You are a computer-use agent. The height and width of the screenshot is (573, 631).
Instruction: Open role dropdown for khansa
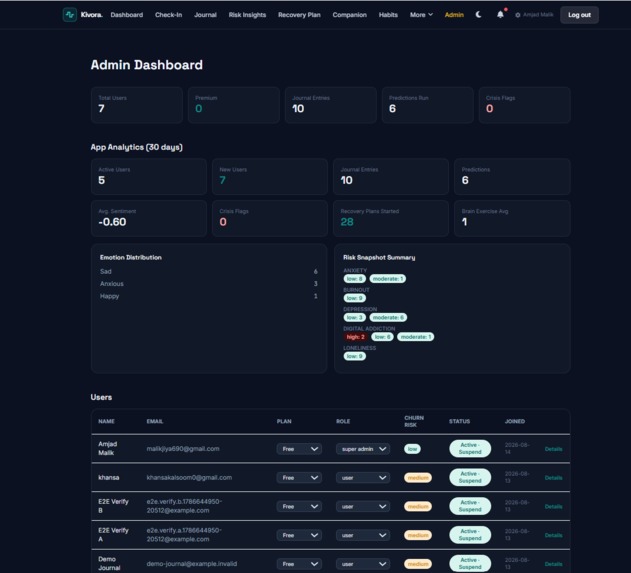click(x=363, y=478)
